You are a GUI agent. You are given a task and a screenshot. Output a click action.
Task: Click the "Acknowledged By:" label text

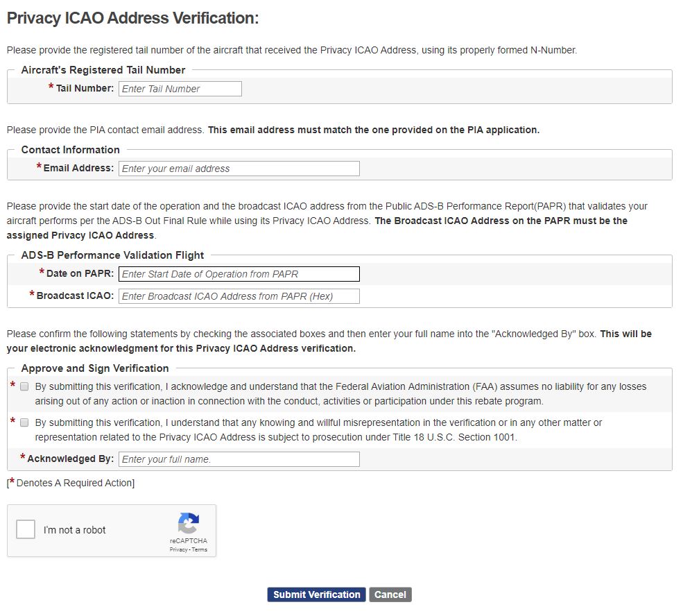coord(70,459)
